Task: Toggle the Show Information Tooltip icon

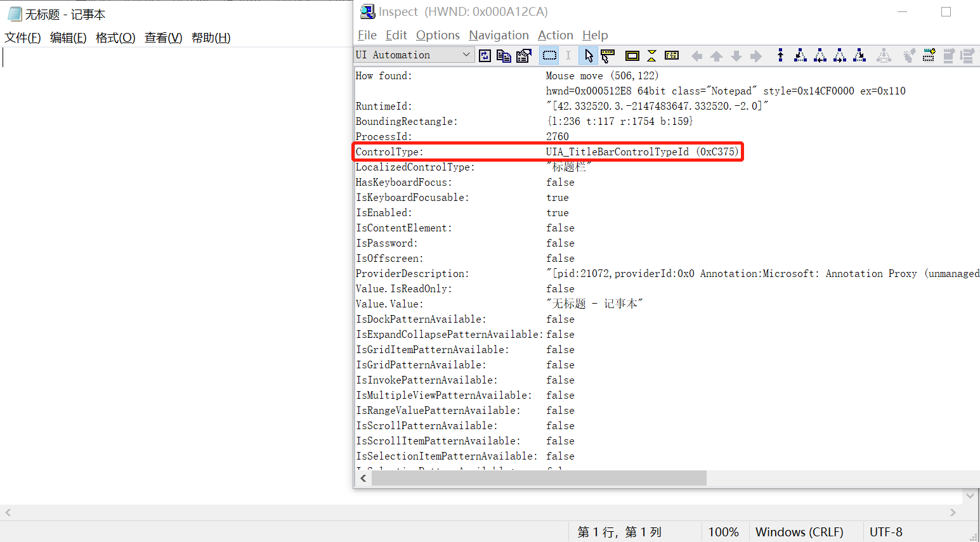Action: (x=672, y=56)
